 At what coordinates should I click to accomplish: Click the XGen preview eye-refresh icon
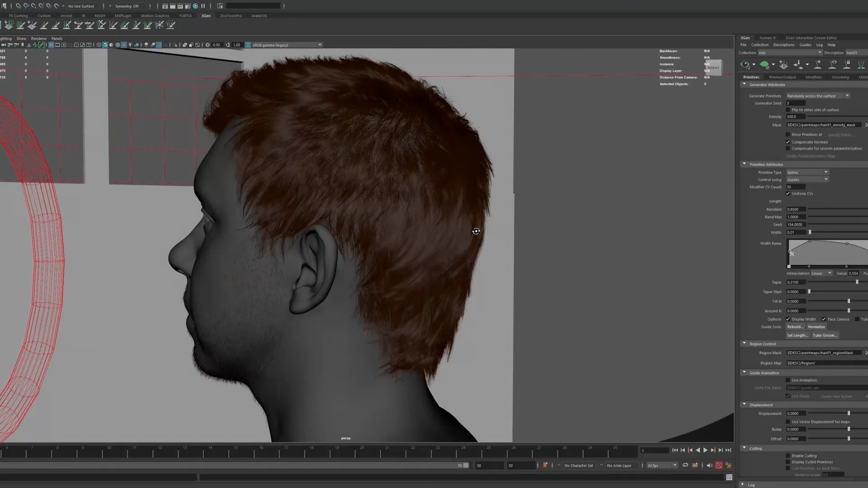pyautogui.click(x=745, y=65)
